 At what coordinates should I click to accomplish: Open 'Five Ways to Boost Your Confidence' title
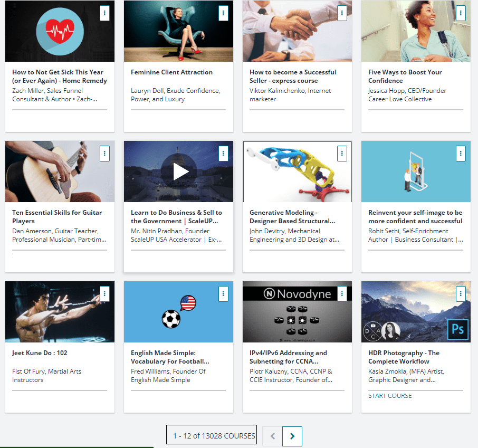coord(405,76)
